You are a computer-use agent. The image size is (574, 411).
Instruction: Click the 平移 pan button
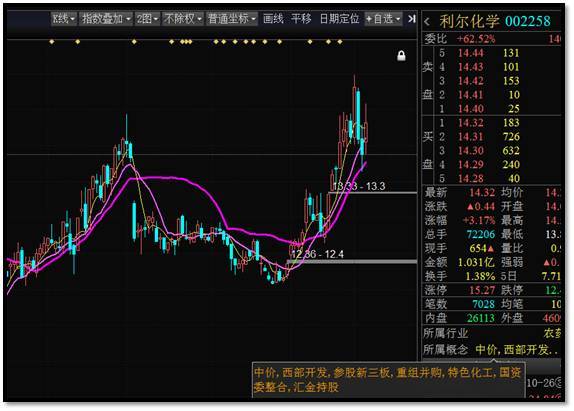click(301, 18)
